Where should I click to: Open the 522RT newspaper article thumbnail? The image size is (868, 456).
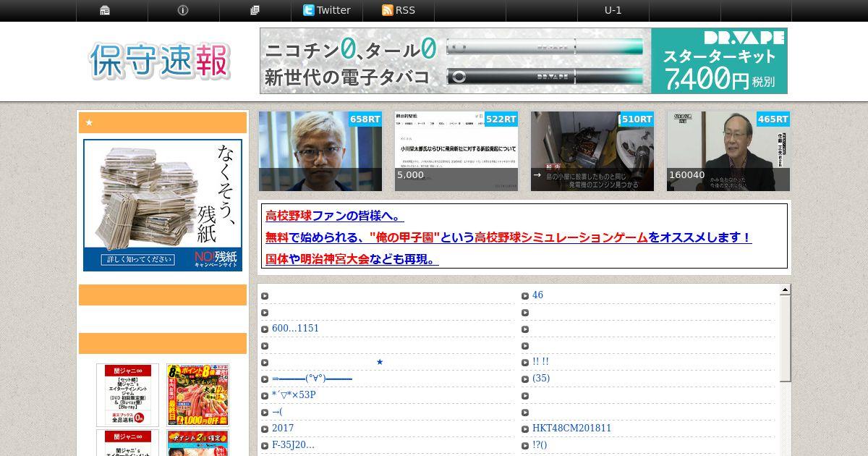[x=456, y=151]
